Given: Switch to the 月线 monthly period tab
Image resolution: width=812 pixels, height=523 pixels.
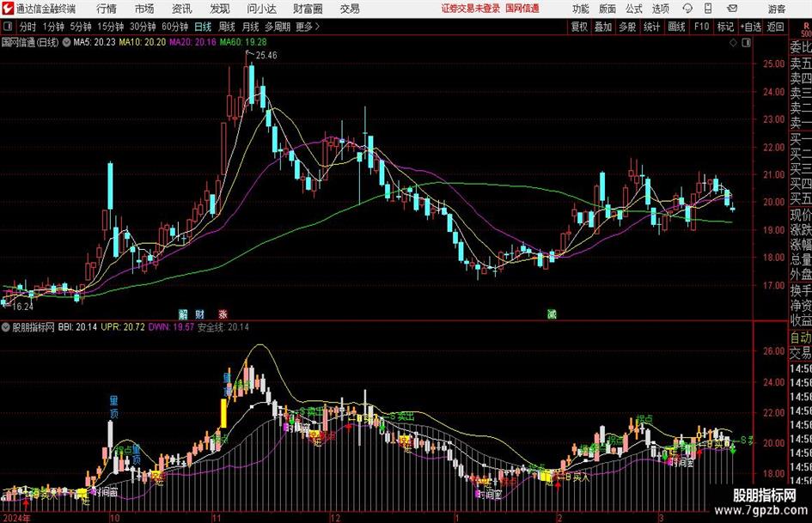Looking at the screenshot, I should click(251, 27).
